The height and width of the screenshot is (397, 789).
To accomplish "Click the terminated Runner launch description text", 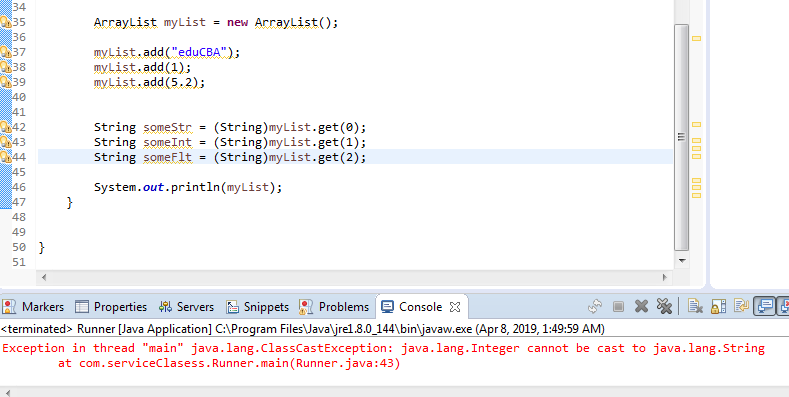I will [x=303, y=329].
